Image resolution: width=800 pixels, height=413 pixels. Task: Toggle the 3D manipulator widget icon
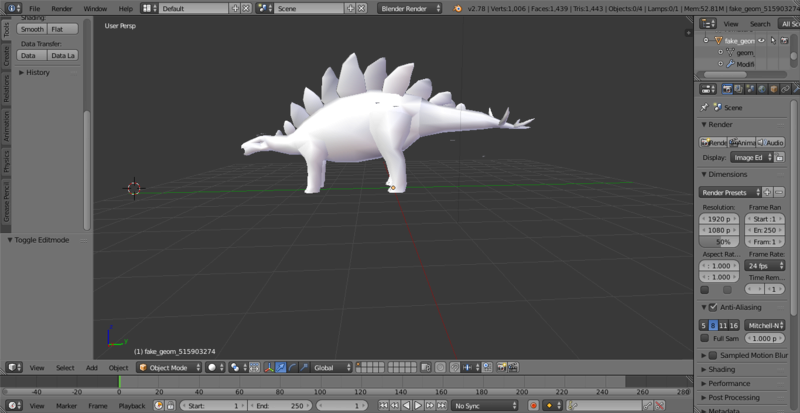pos(269,368)
